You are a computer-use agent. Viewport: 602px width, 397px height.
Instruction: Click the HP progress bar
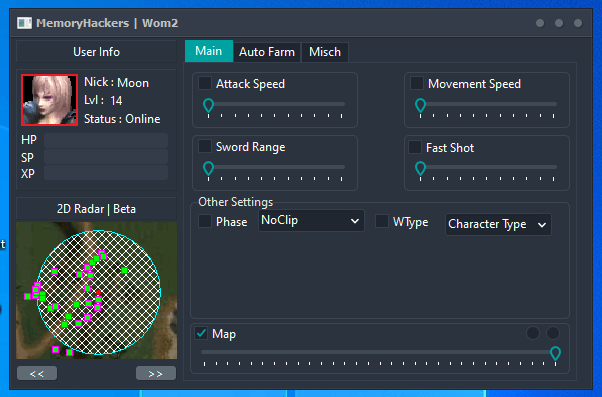pyautogui.click(x=106, y=141)
